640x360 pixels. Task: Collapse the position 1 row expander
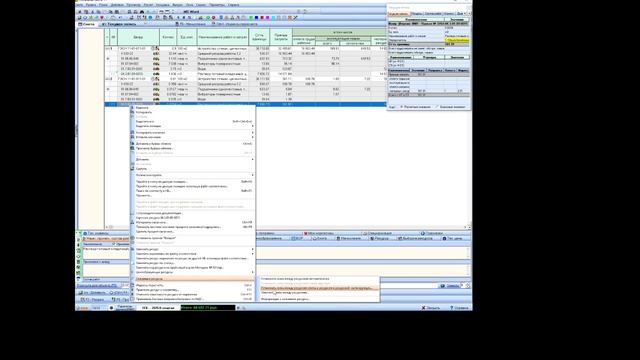tap(107, 49)
